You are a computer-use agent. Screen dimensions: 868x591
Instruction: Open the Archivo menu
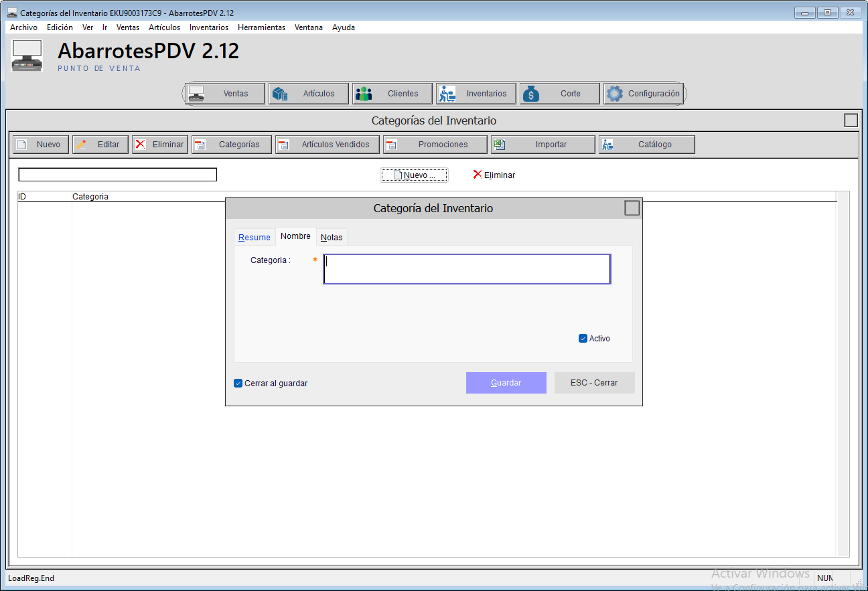click(23, 27)
